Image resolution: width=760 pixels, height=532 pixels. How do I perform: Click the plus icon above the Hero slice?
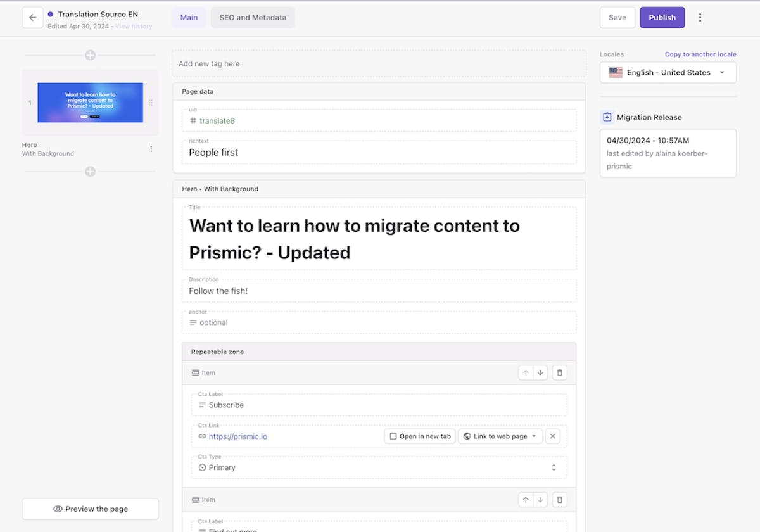click(90, 55)
